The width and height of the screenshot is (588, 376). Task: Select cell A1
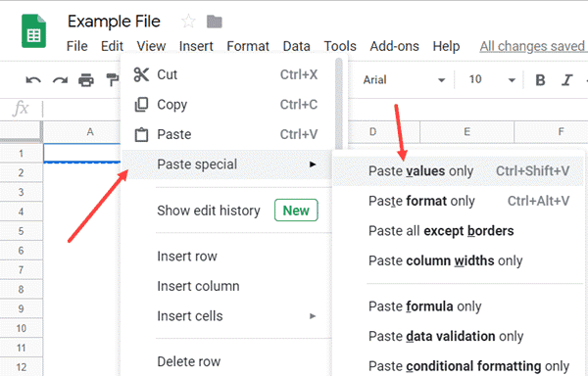pos(81,153)
